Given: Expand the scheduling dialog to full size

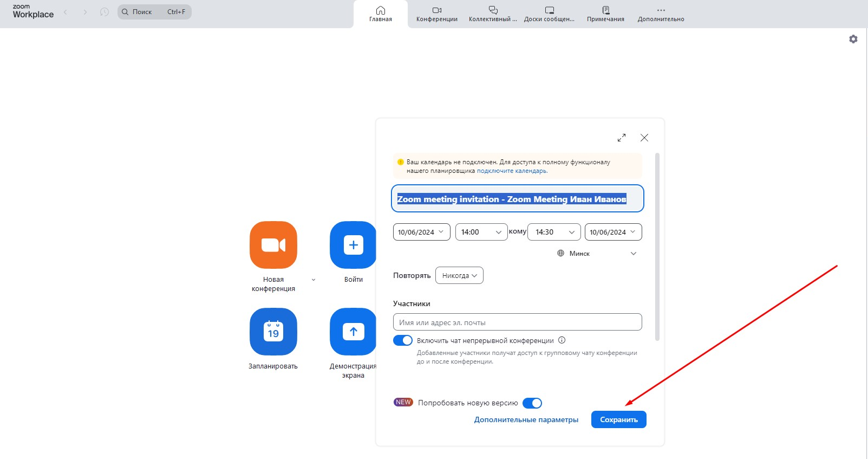Looking at the screenshot, I should (622, 138).
